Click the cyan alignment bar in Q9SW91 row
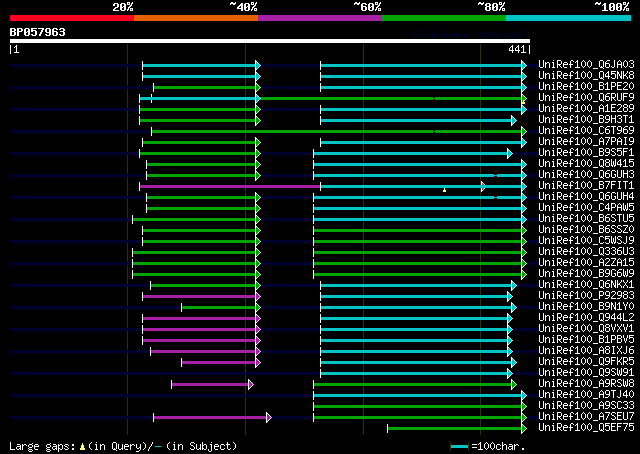Viewport: 640px width, 454px height. (x=416, y=373)
